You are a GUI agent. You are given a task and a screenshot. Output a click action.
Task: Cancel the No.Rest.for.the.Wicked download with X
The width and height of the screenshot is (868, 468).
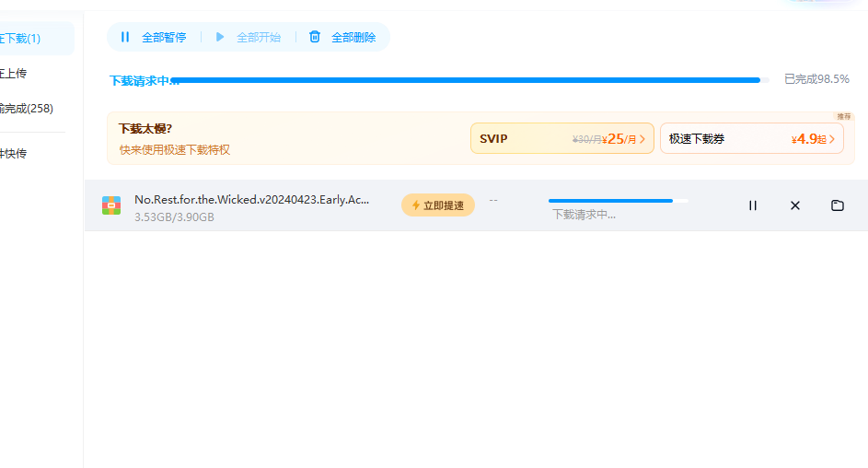click(795, 205)
